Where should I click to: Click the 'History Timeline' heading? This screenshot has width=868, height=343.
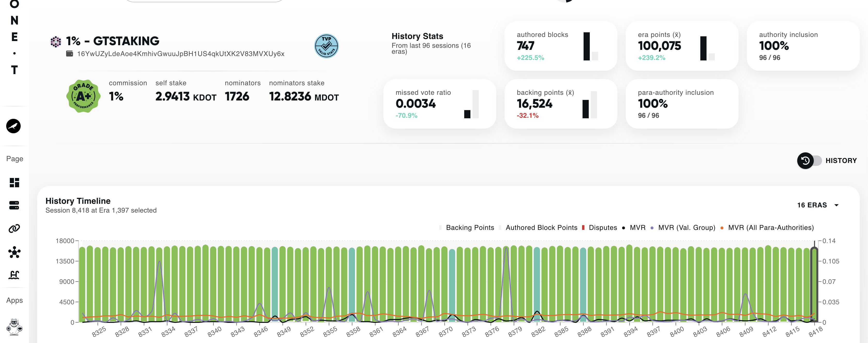coord(78,201)
